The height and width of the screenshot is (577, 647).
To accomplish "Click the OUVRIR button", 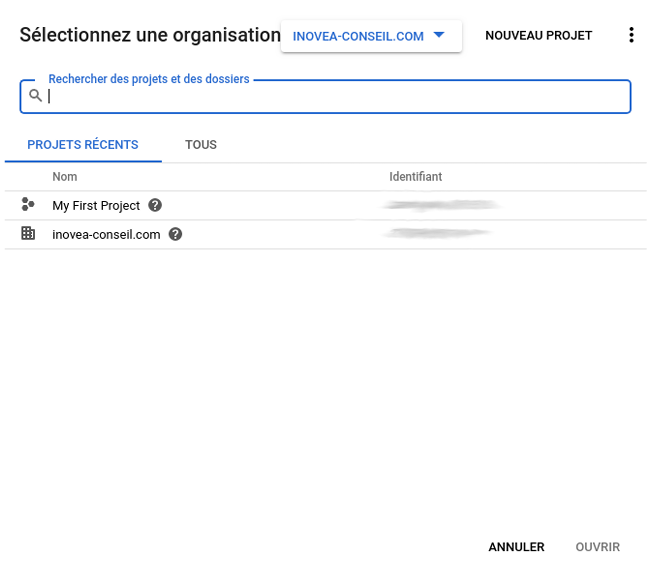I will coord(597,547).
